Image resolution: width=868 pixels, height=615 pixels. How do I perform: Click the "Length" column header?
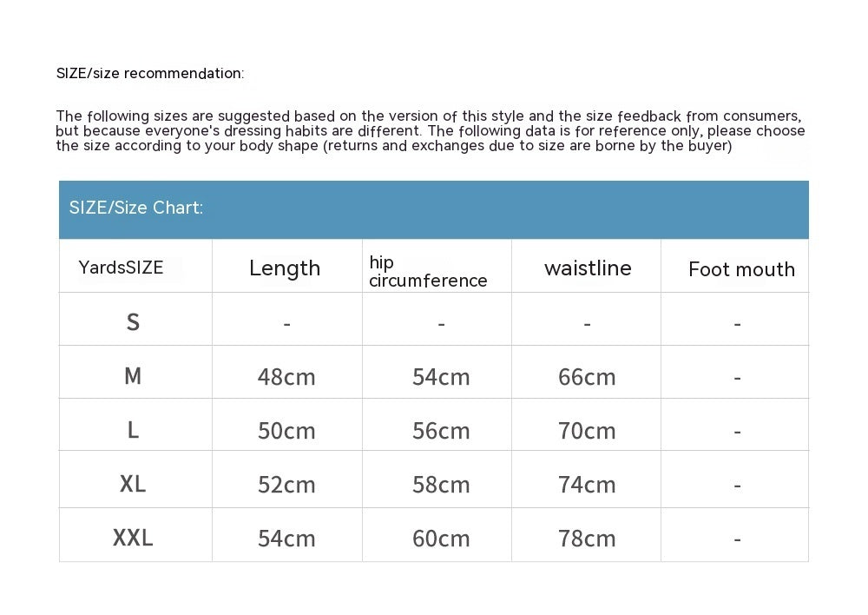tap(285, 268)
